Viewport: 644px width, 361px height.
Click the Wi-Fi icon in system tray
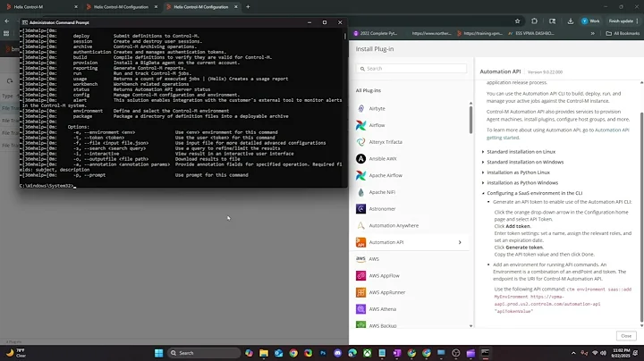(x=595, y=353)
